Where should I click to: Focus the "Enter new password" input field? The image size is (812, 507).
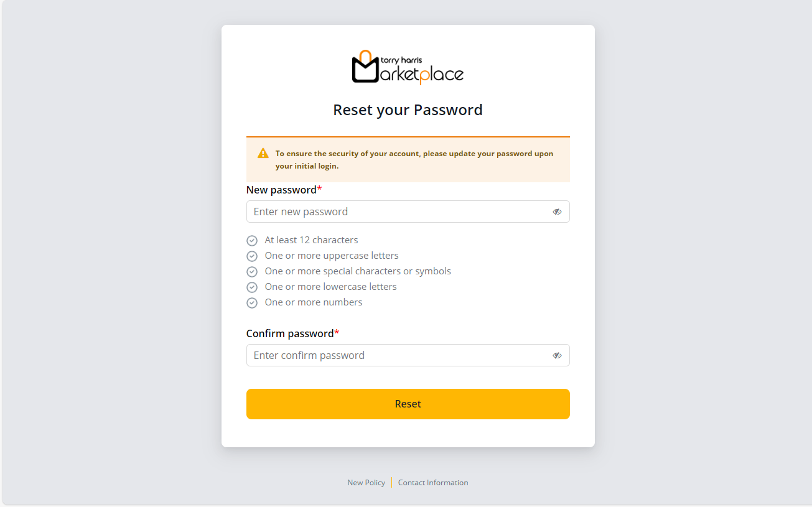coord(398,212)
